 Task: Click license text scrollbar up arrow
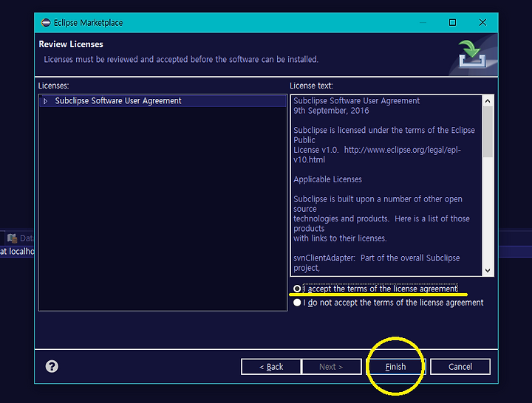coord(488,101)
